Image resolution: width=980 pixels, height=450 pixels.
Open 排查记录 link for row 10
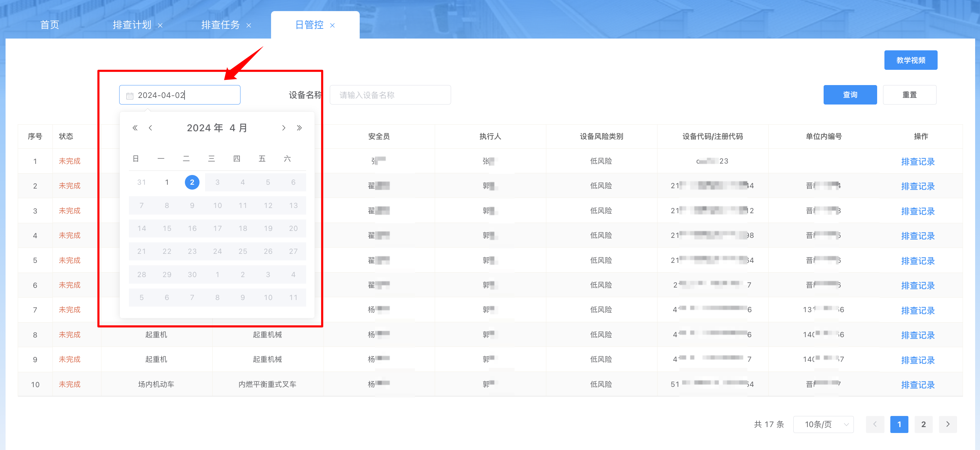[x=917, y=385]
